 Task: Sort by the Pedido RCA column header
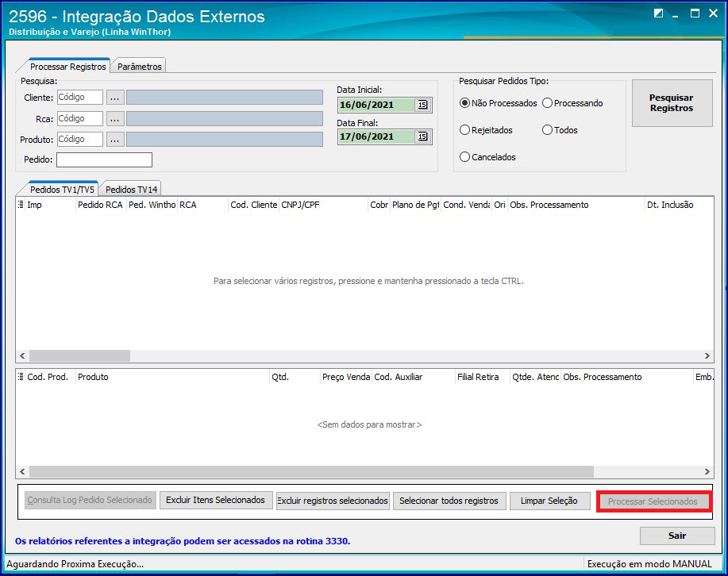[101, 205]
